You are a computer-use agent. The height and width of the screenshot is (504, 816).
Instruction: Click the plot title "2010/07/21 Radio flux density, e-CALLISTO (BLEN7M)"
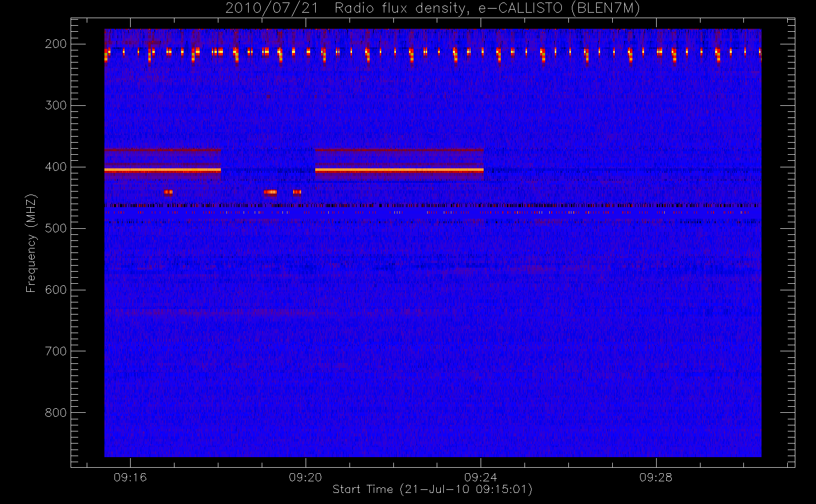click(432, 9)
